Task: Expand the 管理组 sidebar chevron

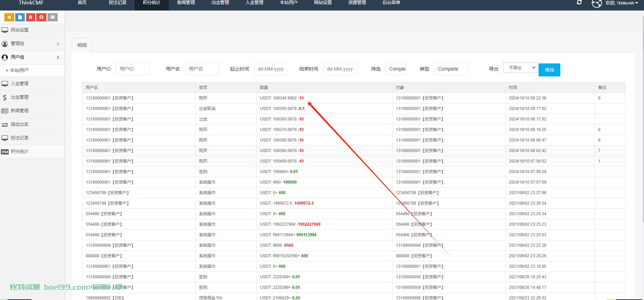Action: point(58,44)
